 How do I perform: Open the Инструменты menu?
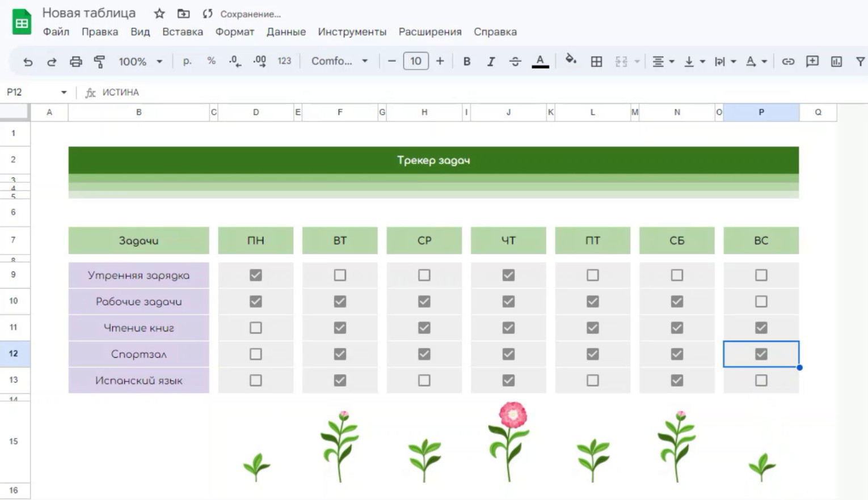[x=352, y=32]
